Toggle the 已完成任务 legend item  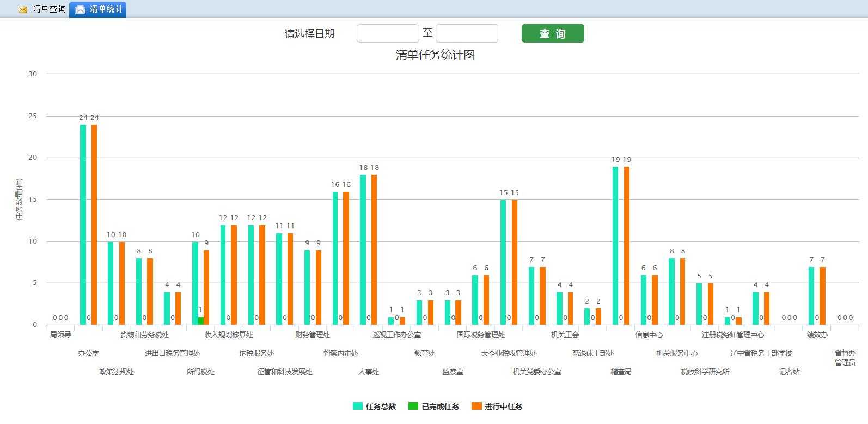coord(433,407)
